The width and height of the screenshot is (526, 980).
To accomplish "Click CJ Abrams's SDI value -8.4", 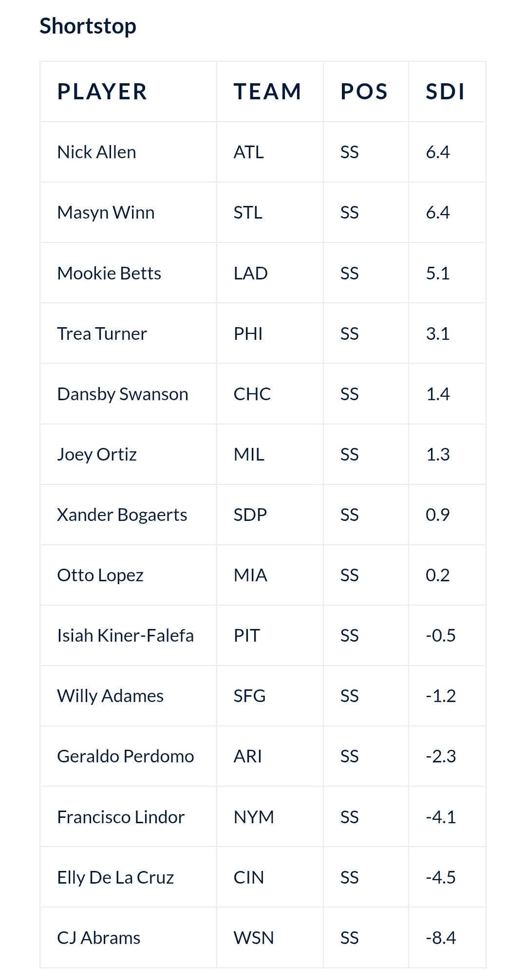I will coord(441,938).
